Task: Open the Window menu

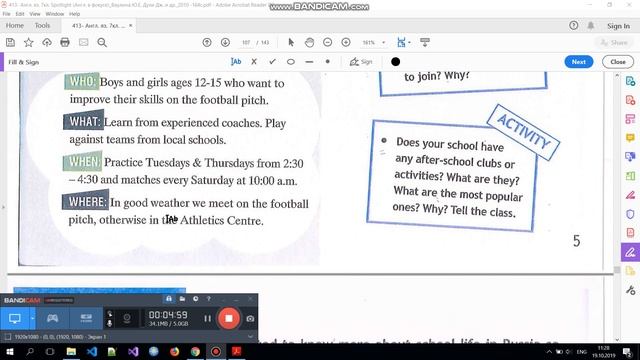Action: (x=55, y=14)
